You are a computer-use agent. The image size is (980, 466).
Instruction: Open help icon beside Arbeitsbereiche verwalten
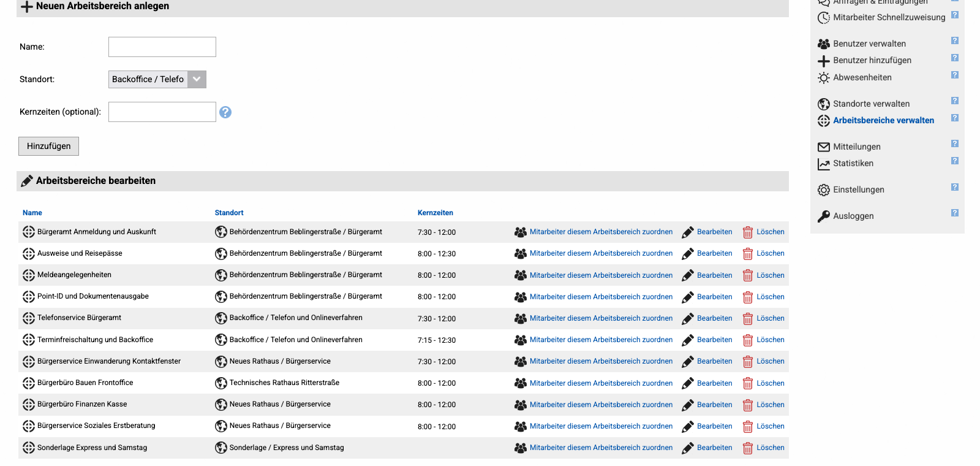pos(954,118)
